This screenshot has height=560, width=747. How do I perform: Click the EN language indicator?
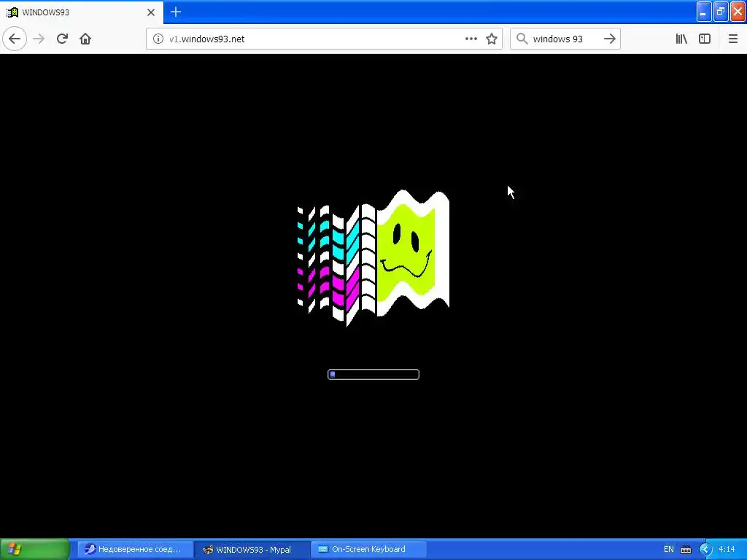669,549
